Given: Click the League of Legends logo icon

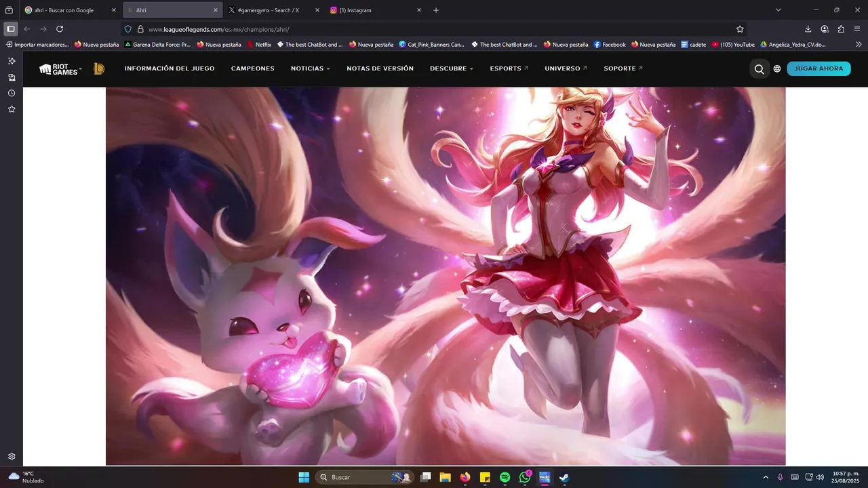Looking at the screenshot, I should 99,68.
